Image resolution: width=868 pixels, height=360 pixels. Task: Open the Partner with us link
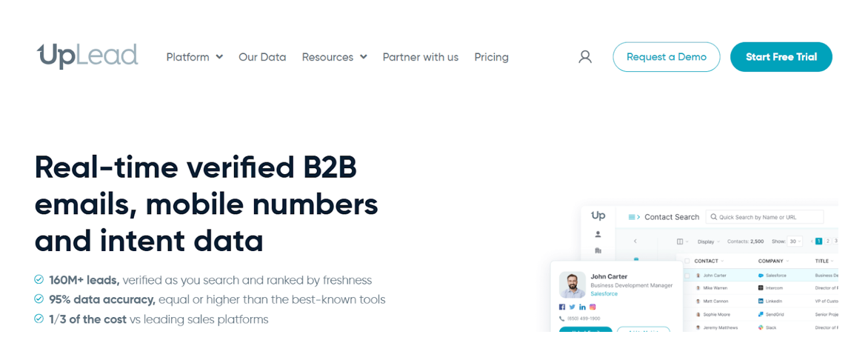click(420, 57)
